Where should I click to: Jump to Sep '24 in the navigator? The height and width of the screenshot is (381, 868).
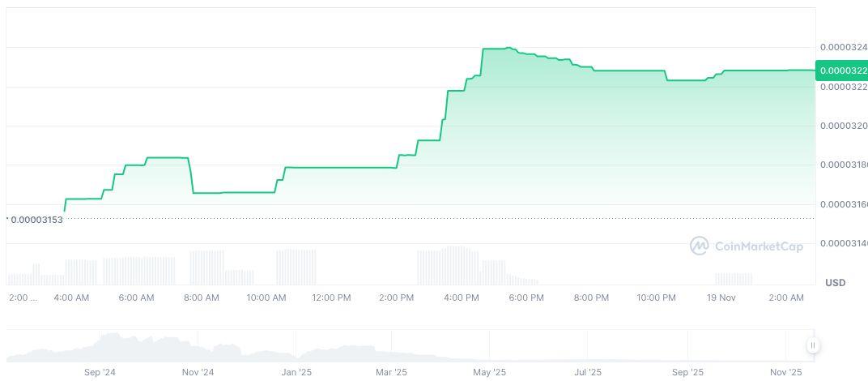(100, 372)
